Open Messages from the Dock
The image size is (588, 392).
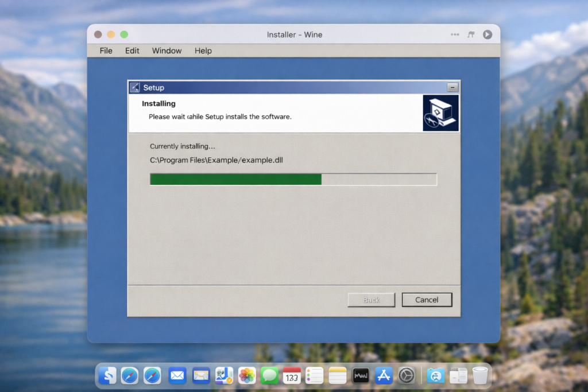[x=269, y=376]
